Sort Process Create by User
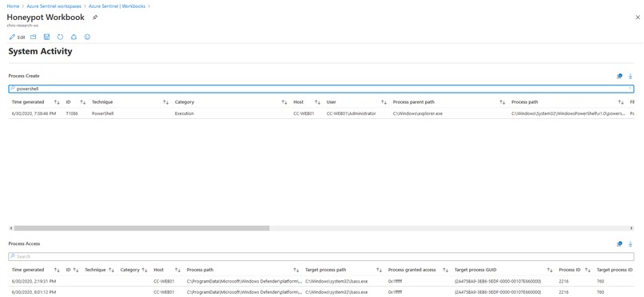This screenshot has height=297, width=644. click(x=384, y=102)
